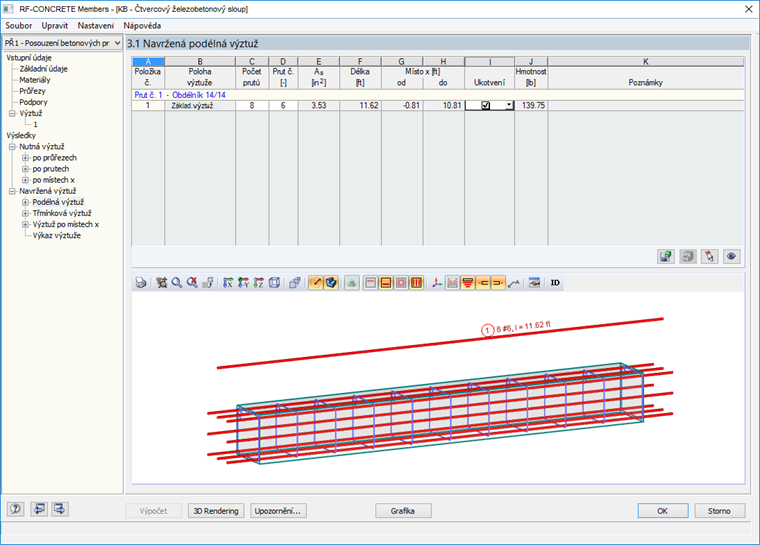Click the 139.75 weight cell

tap(531, 105)
